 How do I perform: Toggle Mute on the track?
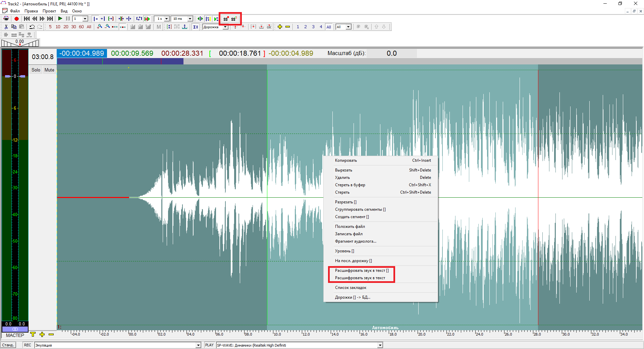[x=49, y=70]
